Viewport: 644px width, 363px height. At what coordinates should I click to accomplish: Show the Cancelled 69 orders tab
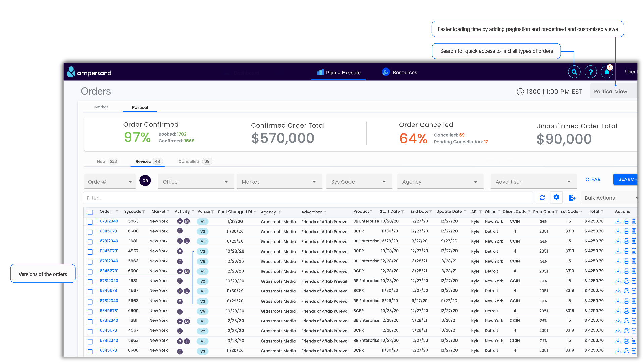pos(195,161)
